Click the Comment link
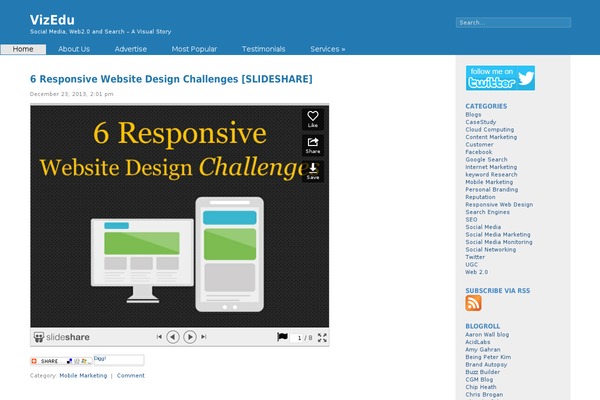600x400 pixels. pyautogui.click(x=131, y=376)
